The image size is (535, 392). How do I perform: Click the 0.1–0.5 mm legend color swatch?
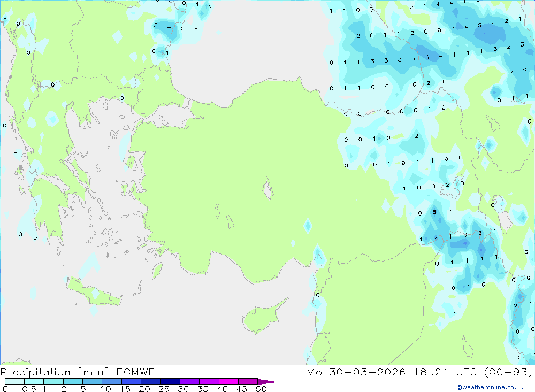coord(14,381)
